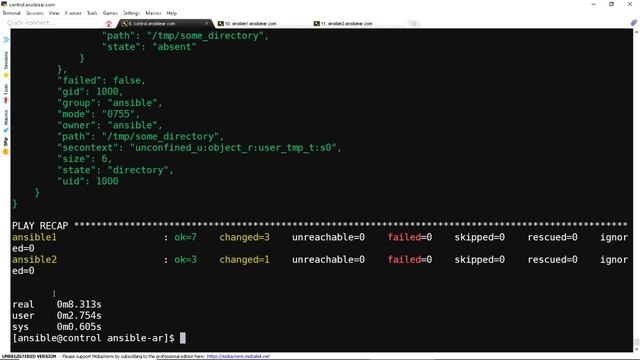Open the X server menu
The image size is (640, 360).
coord(73,13)
